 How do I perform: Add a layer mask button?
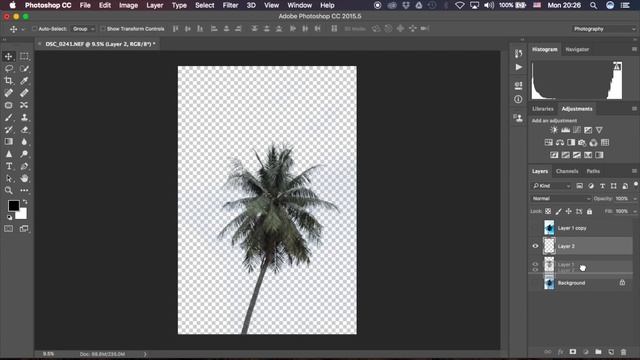tap(573, 352)
